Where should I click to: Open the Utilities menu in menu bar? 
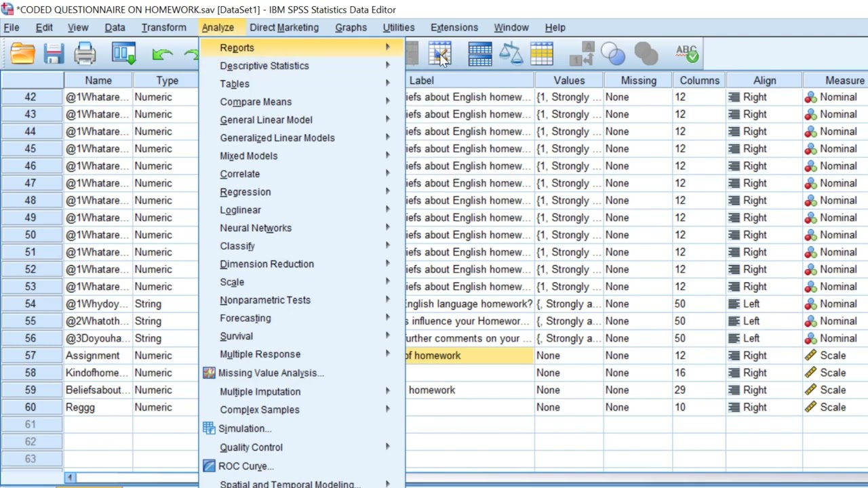coord(399,27)
